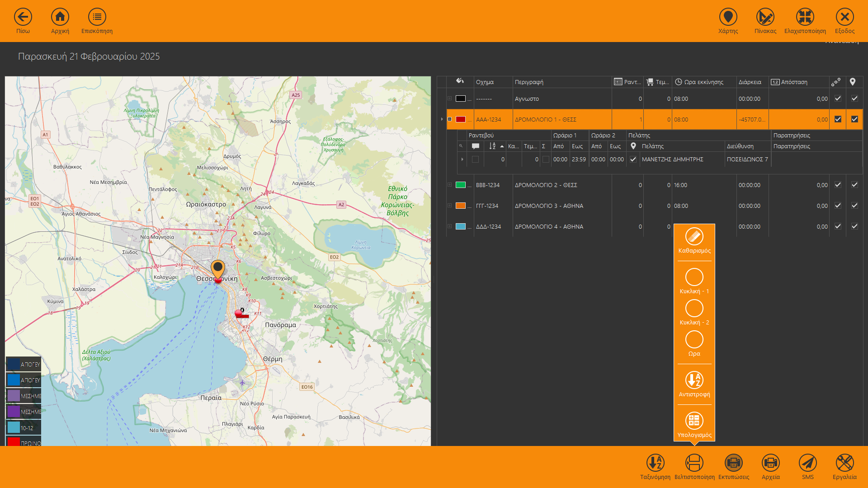Image resolution: width=868 pixels, height=488 pixels.
Task: Select Κυκλική - 2 optimization option
Action: tap(694, 312)
